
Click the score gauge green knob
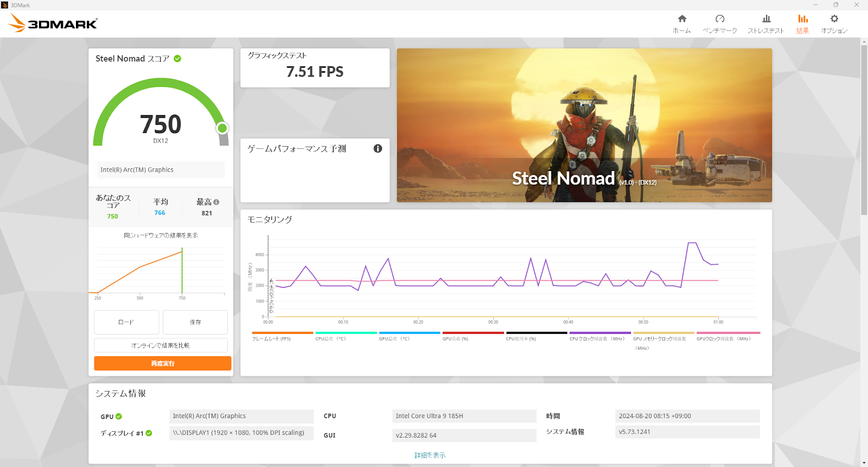pyautogui.click(x=222, y=128)
